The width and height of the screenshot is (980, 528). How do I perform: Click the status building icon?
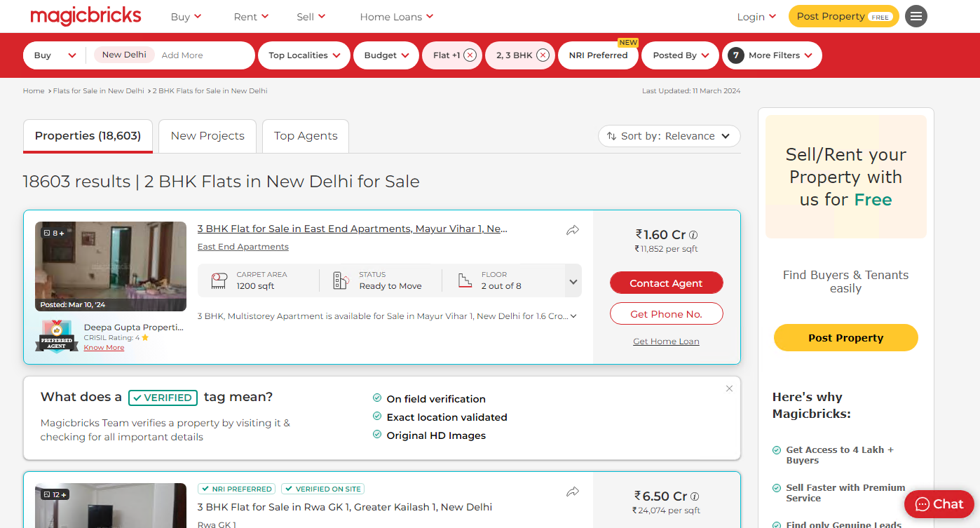pos(341,280)
